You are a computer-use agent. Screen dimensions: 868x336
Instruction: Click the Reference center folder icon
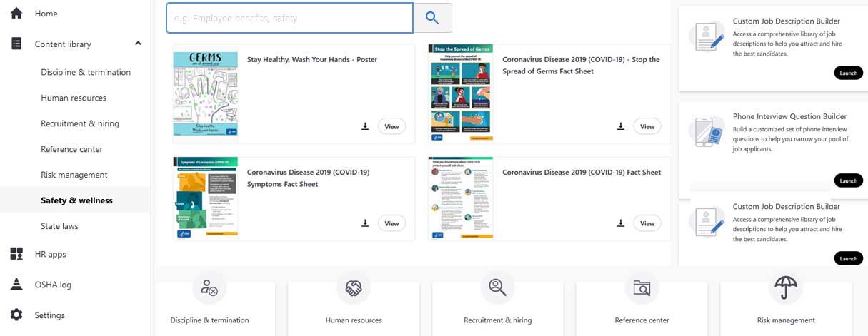pyautogui.click(x=642, y=287)
